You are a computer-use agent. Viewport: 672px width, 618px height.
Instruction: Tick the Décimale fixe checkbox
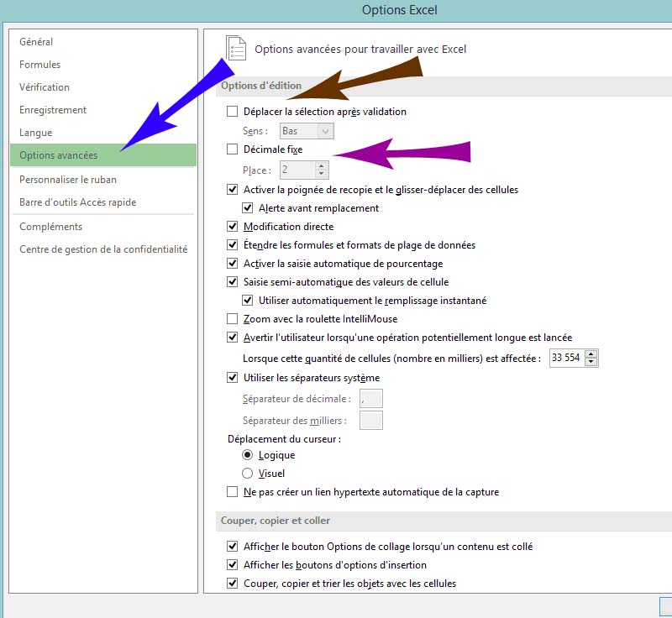click(x=233, y=149)
